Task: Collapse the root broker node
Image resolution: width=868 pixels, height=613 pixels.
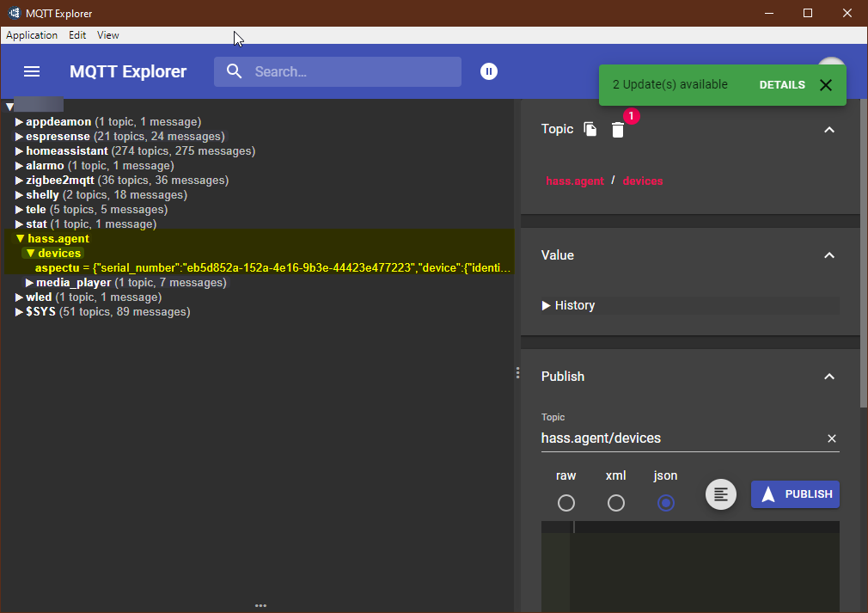Action: (10, 107)
